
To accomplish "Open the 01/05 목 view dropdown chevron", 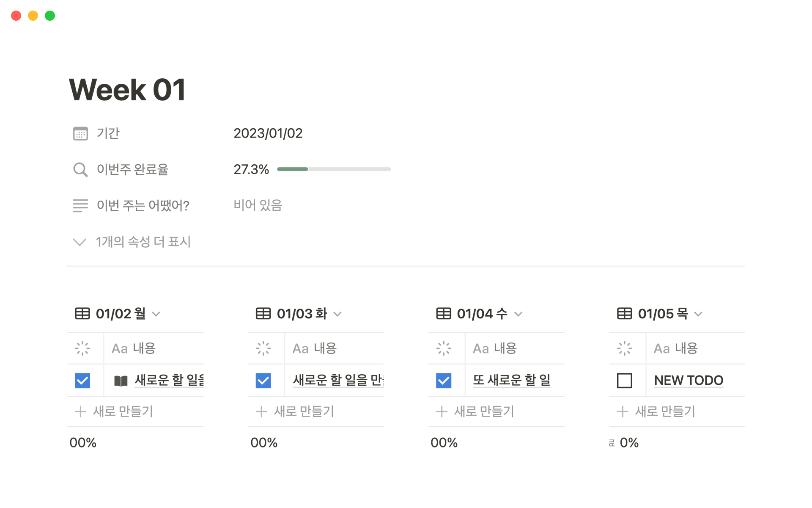I will click(698, 314).
